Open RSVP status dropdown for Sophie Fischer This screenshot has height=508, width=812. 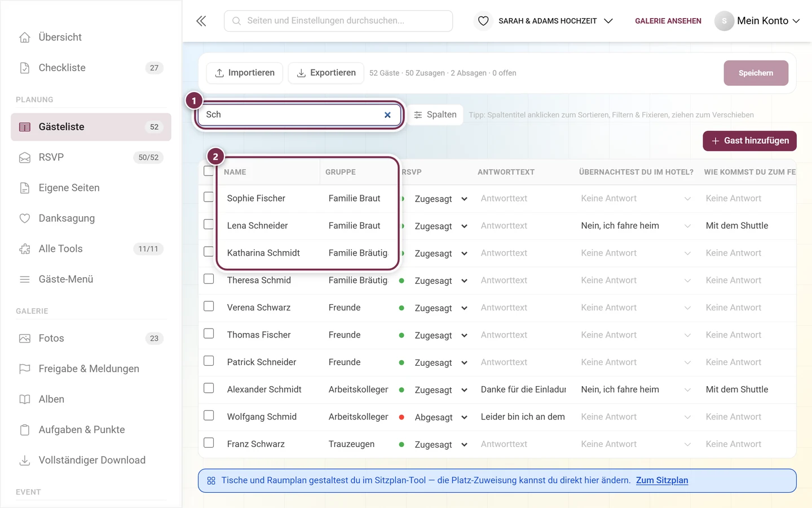pyautogui.click(x=441, y=199)
